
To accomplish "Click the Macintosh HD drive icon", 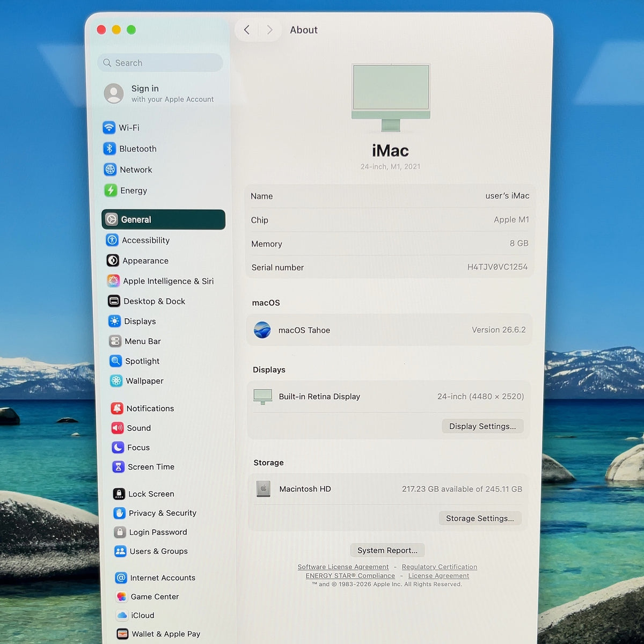I will [264, 488].
